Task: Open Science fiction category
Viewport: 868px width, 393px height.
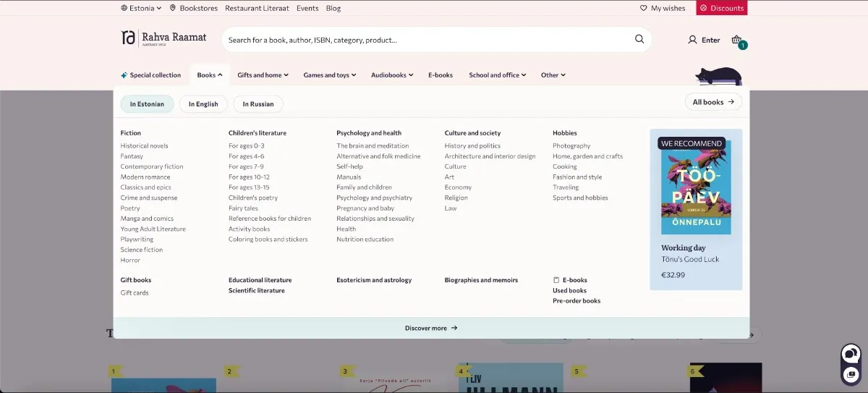Action: click(142, 250)
